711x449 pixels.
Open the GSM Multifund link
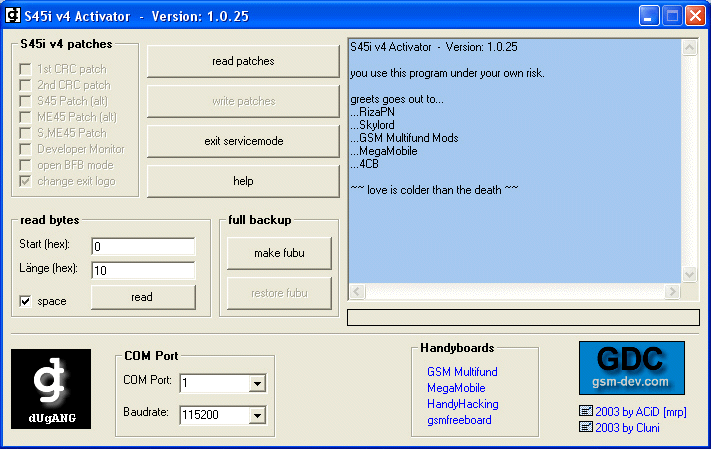[x=462, y=372]
